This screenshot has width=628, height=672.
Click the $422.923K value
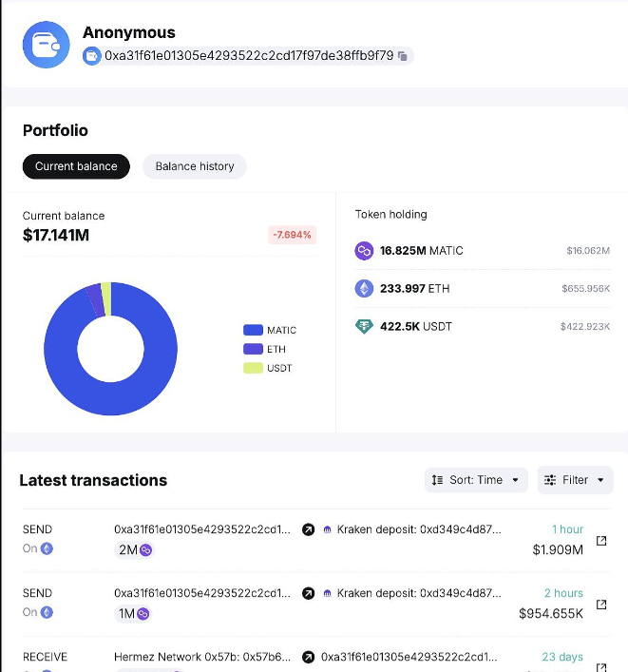pyautogui.click(x=585, y=327)
